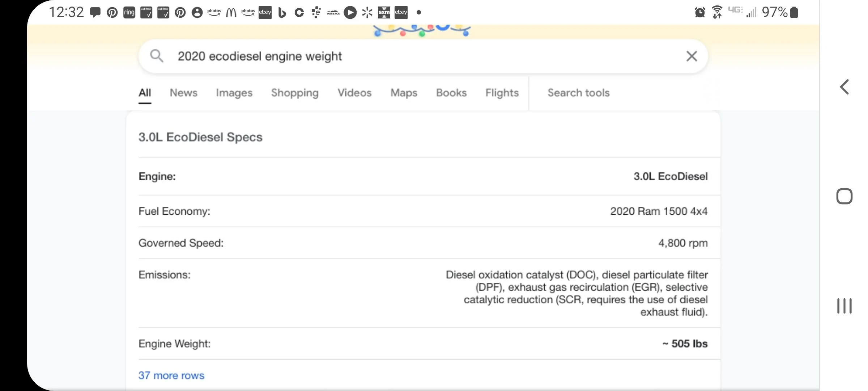Screen dimensions: 868x391
Task: Tap the more-notifications dot indicator
Action: click(419, 12)
